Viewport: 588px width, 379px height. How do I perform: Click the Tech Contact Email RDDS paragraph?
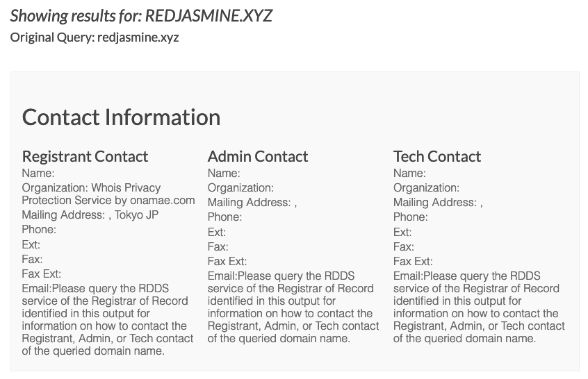click(x=480, y=307)
